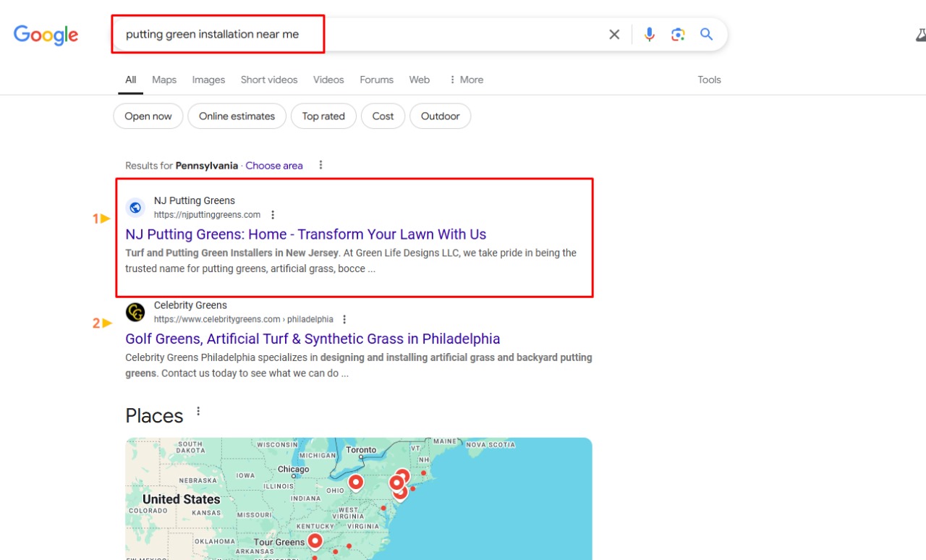Click the Chicago label on map

pos(294,469)
